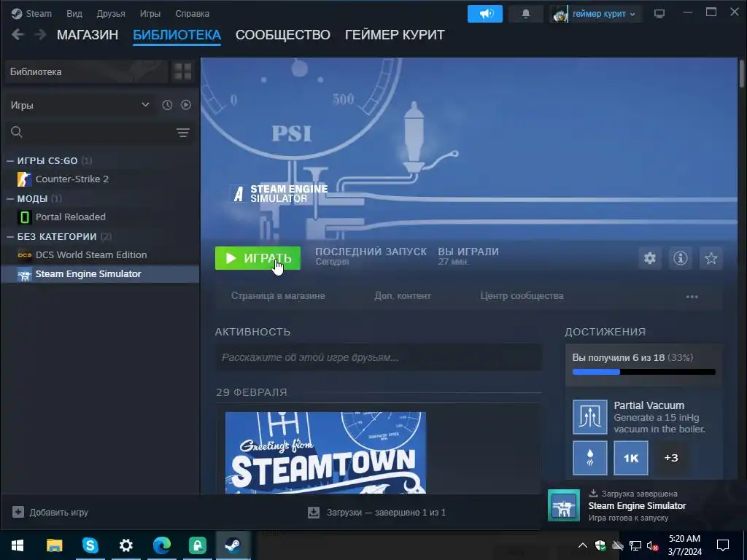This screenshot has height=560, width=747.
Task: Click the Steamtown news image
Action: [325, 452]
